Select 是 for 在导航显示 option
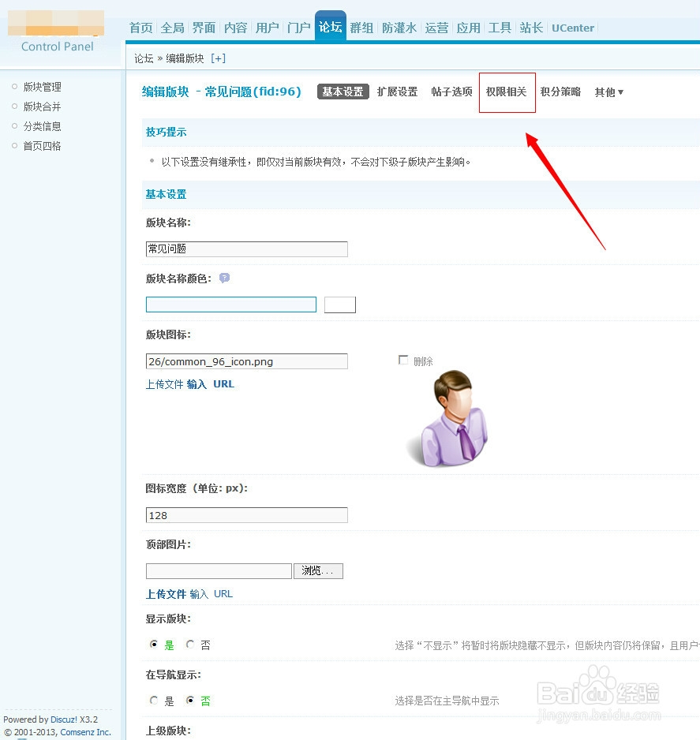 [x=154, y=701]
